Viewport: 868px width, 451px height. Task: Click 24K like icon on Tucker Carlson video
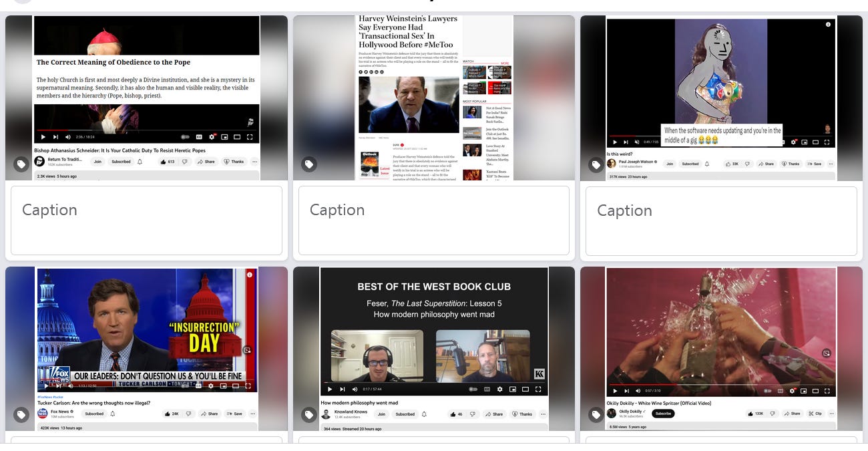coord(171,414)
